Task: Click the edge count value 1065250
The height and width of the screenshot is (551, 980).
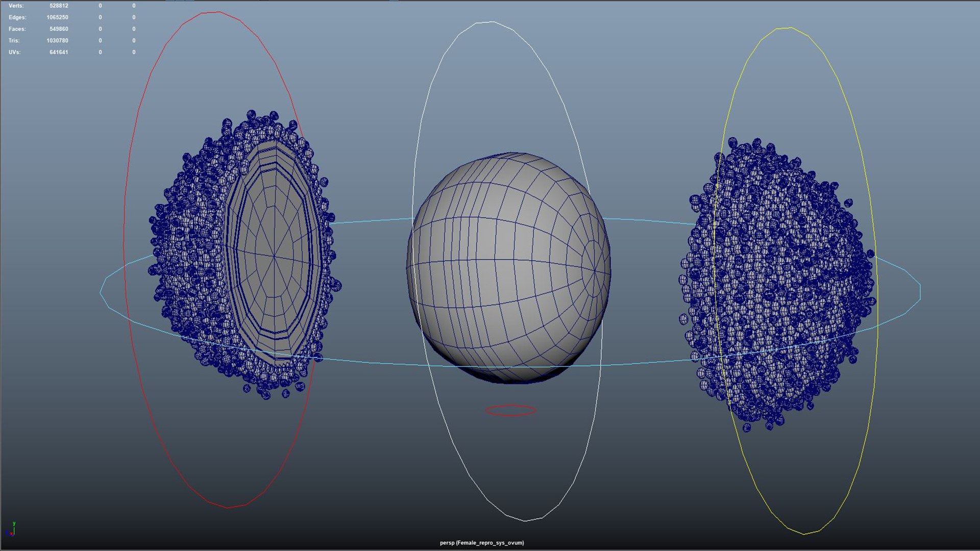Action: pyautogui.click(x=57, y=17)
